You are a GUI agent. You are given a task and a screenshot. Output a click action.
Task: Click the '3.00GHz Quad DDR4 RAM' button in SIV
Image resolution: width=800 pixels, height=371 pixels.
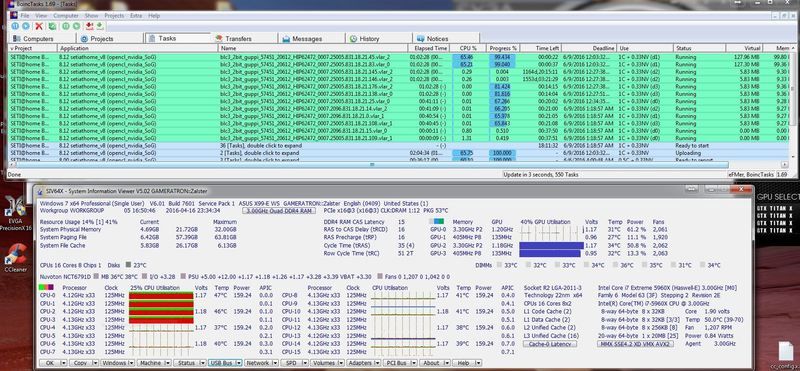[x=278, y=210]
